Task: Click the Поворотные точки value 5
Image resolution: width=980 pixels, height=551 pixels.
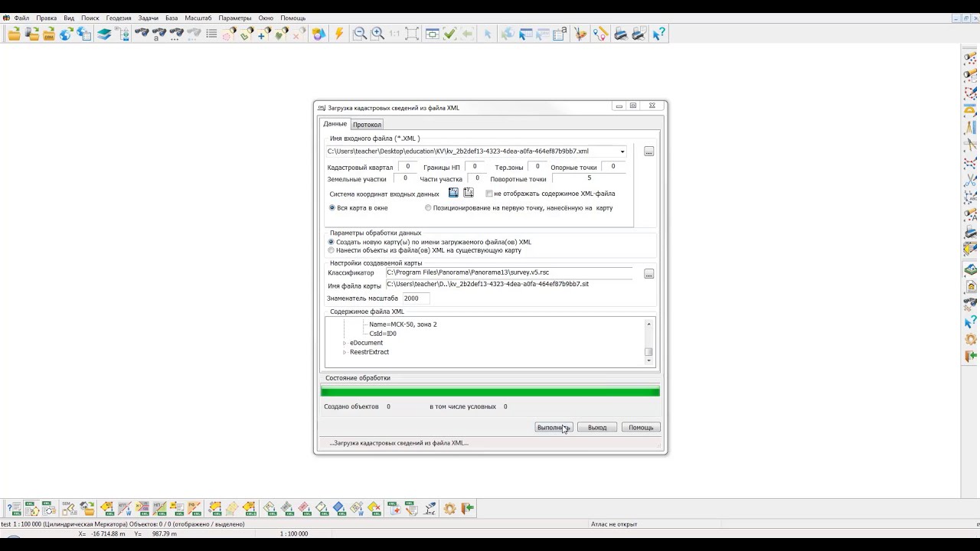Action: [590, 178]
